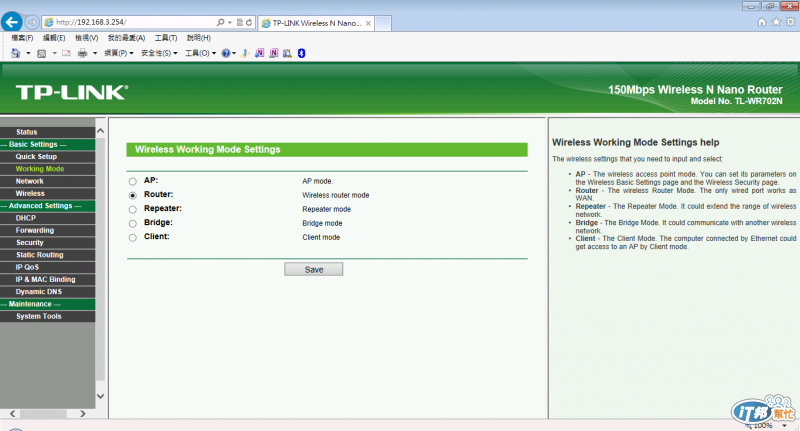Click the Print toolbar icon
The width and height of the screenshot is (800, 431).
82,53
